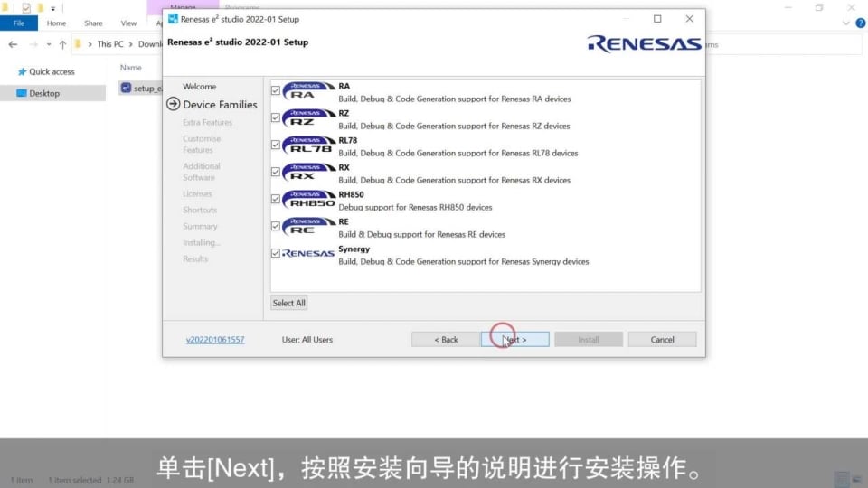Click the Extra Features step

[x=207, y=122]
